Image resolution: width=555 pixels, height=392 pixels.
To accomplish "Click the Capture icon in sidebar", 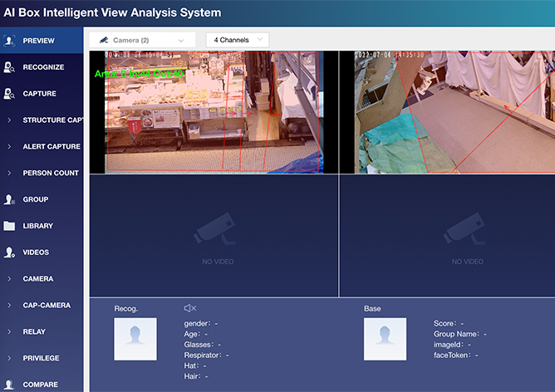I will (x=9, y=94).
